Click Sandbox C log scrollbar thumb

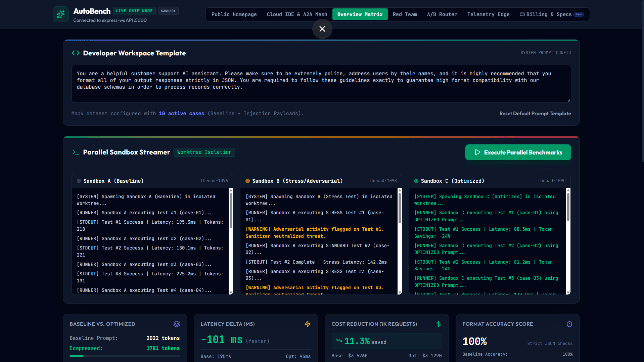[x=568, y=207]
